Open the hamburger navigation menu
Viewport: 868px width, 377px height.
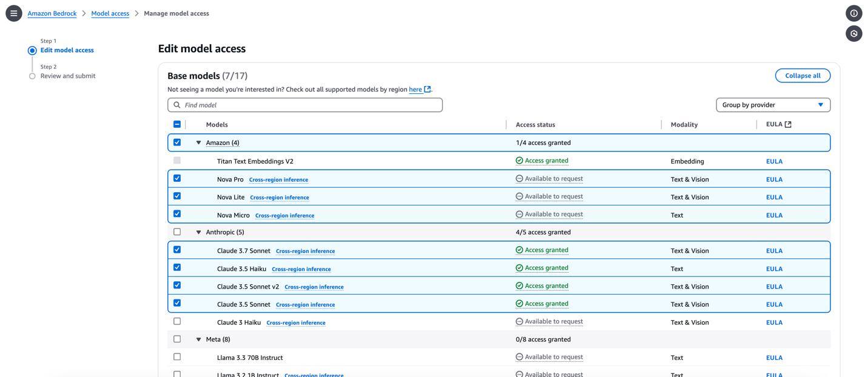tap(14, 13)
